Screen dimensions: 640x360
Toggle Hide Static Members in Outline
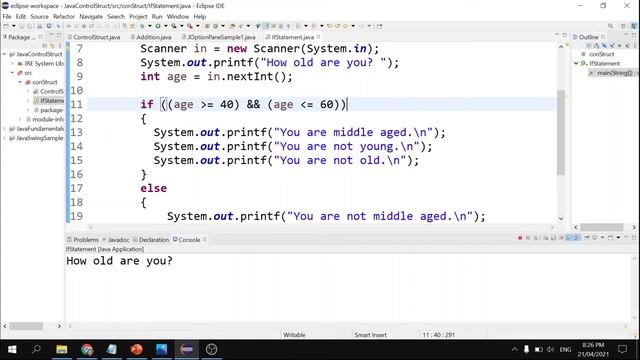coord(612,45)
